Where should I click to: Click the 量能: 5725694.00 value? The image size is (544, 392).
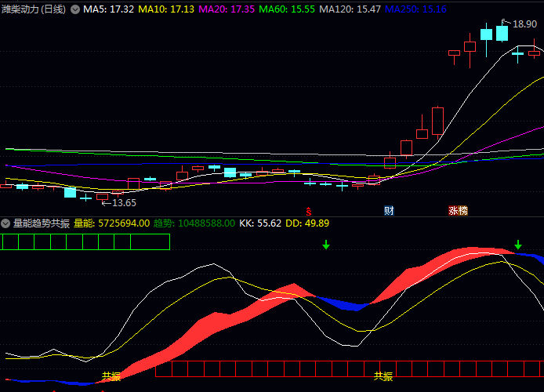tap(112, 223)
